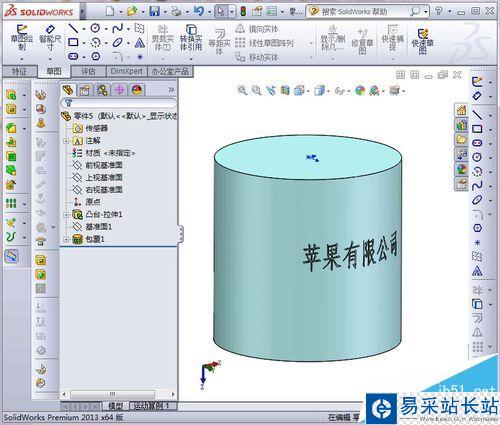Expand the Wrap1 (包覆1) tree node
This screenshot has height=425, width=500.
tap(66, 239)
